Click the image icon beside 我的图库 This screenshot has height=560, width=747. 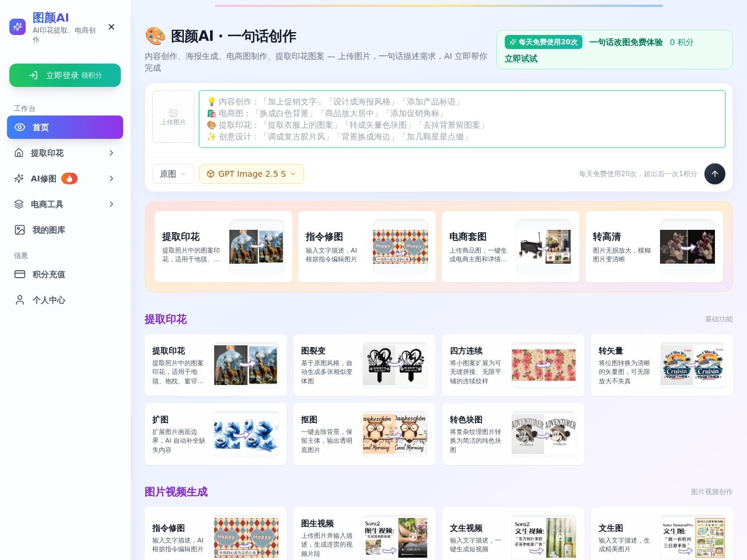pyautogui.click(x=20, y=230)
